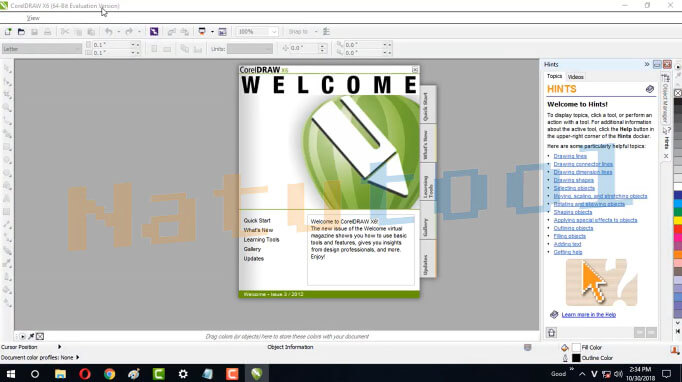Close the Welcome dialog
The image size is (682, 382).
415,70
